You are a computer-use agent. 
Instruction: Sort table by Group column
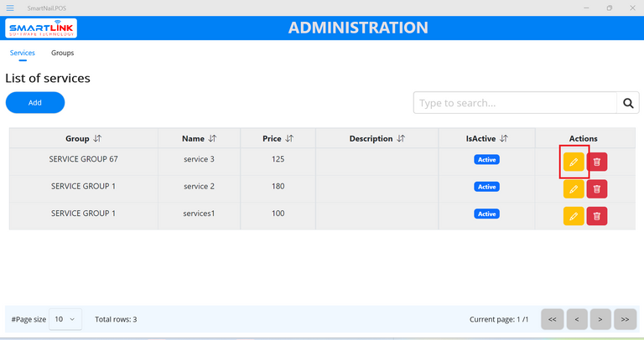[x=97, y=139]
